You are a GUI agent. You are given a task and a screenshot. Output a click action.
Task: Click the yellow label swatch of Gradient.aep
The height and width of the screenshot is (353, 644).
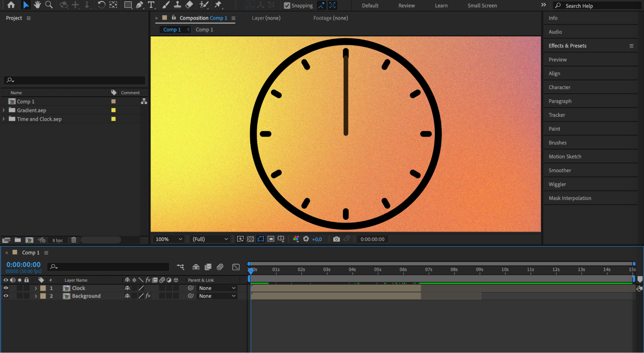pos(113,110)
